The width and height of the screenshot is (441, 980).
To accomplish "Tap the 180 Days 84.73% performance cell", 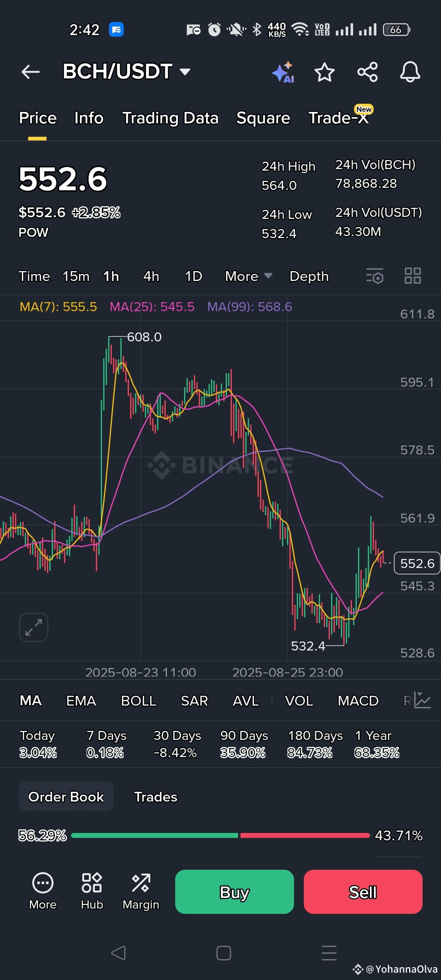I will 315,744.
